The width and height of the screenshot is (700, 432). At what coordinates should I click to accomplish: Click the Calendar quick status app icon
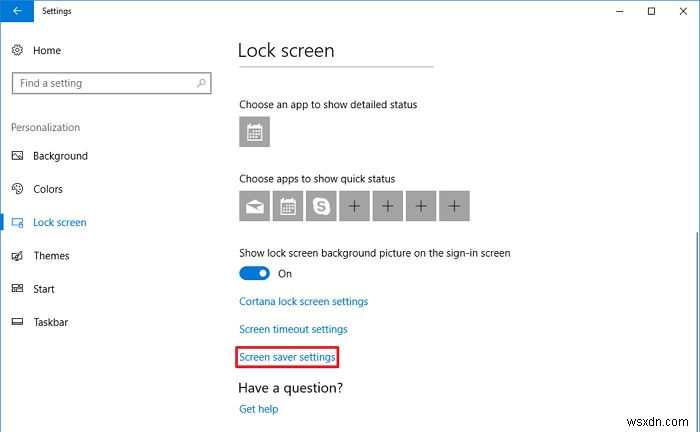tap(288, 206)
